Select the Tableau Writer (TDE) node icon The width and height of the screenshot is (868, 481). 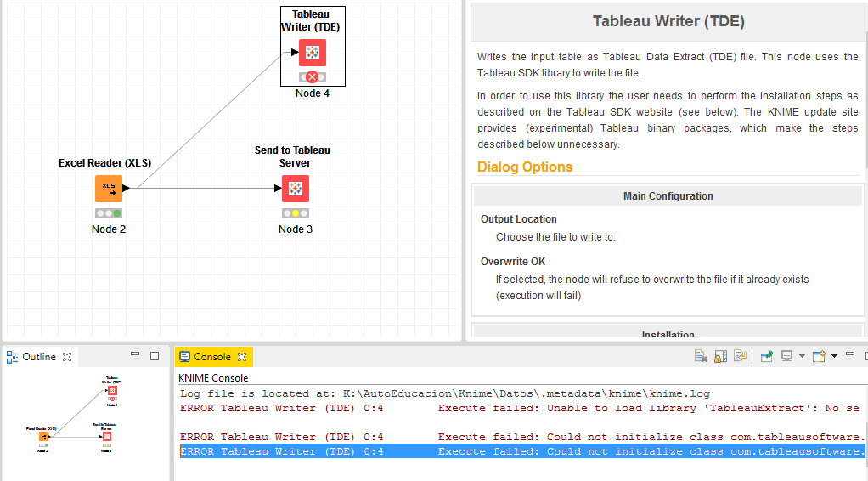312,53
